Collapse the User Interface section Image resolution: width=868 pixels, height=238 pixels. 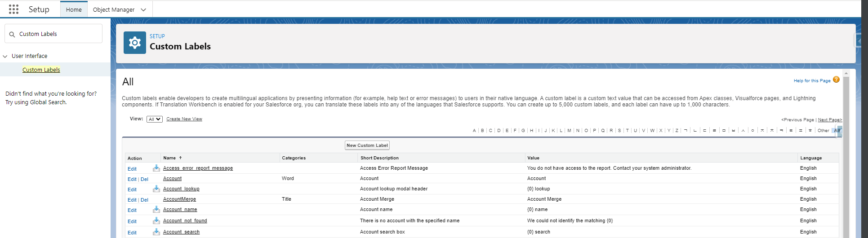point(5,56)
